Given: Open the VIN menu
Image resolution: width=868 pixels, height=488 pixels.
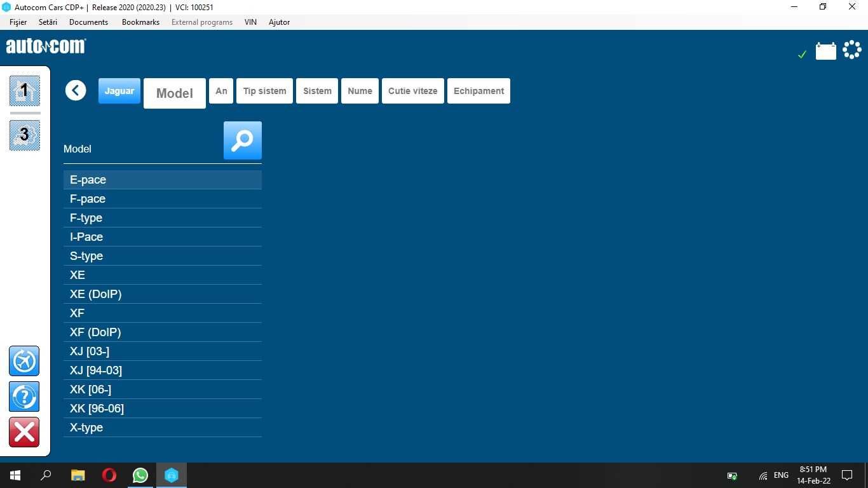Looking at the screenshot, I should tap(250, 22).
